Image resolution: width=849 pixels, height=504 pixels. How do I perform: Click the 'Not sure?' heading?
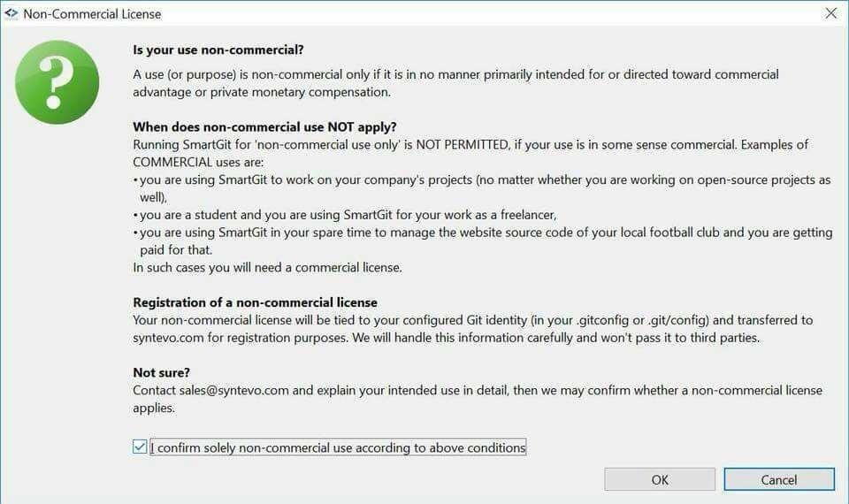click(x=161, y=372)
